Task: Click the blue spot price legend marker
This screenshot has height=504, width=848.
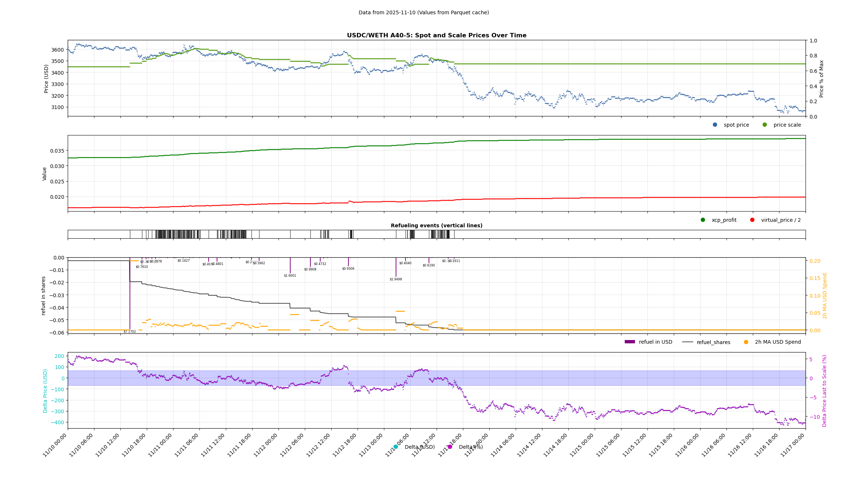Action: click(715, 125)
